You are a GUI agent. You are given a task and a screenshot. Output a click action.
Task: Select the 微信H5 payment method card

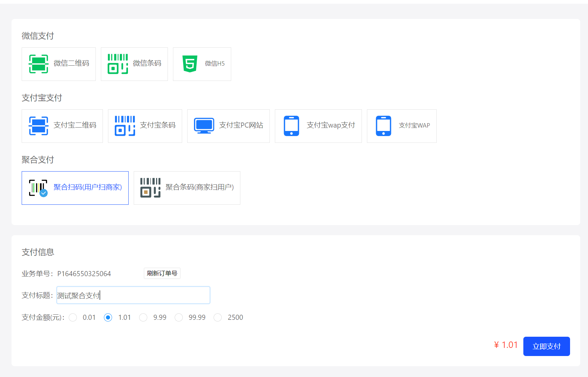coord(202,64)
